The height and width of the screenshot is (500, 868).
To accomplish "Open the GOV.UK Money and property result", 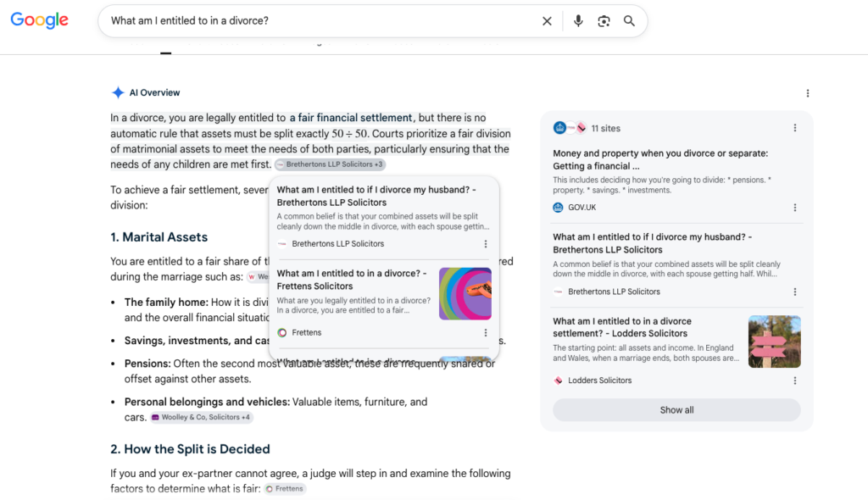I will [x=660, y=159].
